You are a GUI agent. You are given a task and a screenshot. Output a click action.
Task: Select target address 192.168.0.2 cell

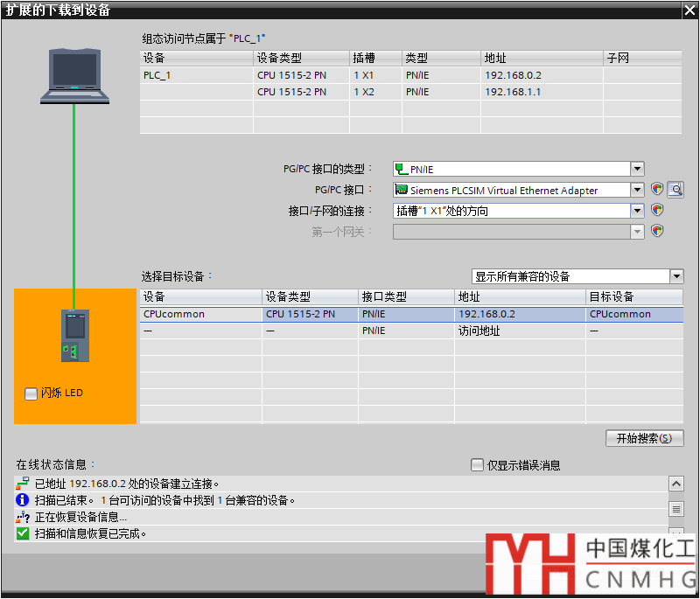[x=520, y=314]
